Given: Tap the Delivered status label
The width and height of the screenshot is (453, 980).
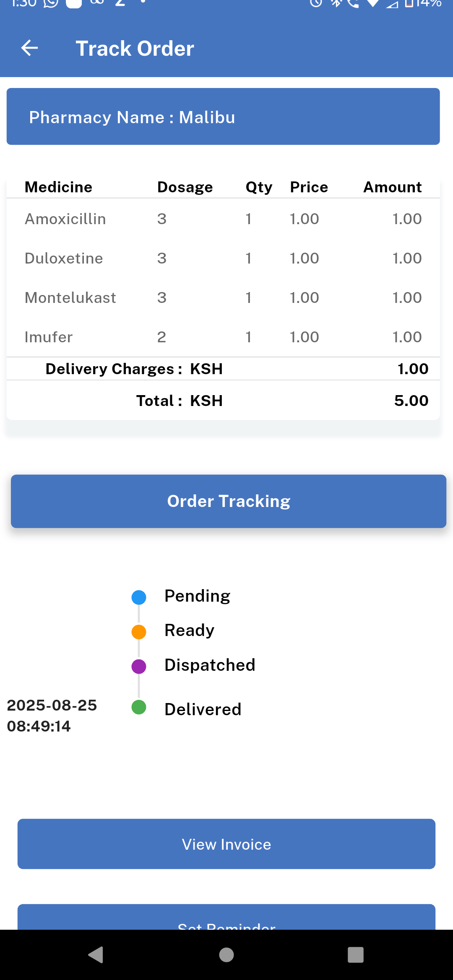Looking at the screenshot, I should pos(203,709).
